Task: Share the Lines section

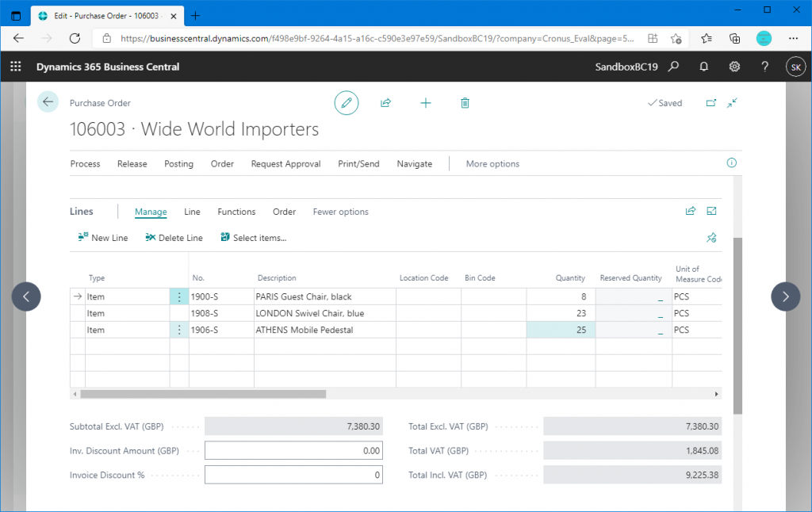Action: (691, 211)
